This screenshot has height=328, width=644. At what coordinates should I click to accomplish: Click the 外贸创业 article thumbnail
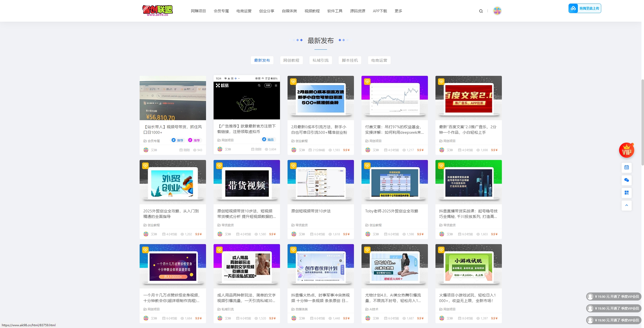click(x=173, y=181)
